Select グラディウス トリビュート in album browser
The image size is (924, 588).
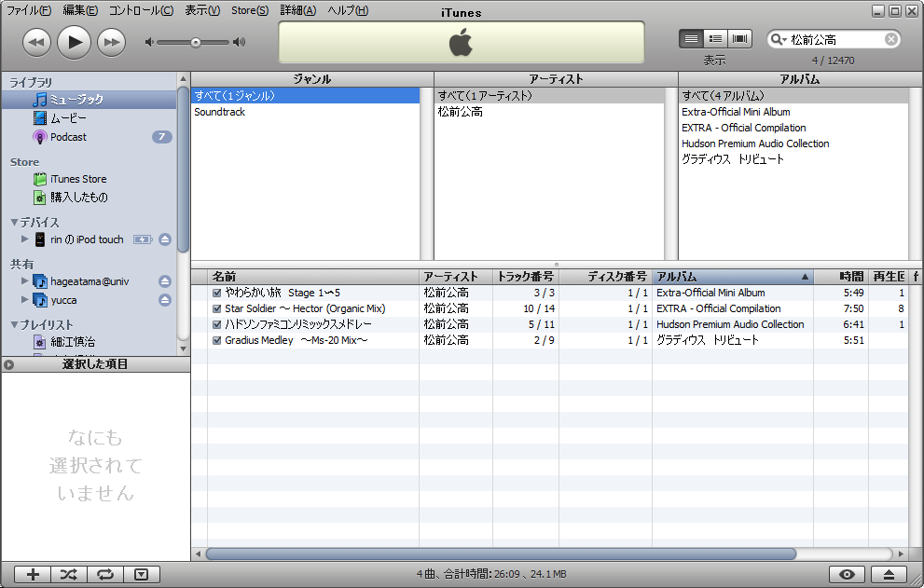tap(793, 159)
